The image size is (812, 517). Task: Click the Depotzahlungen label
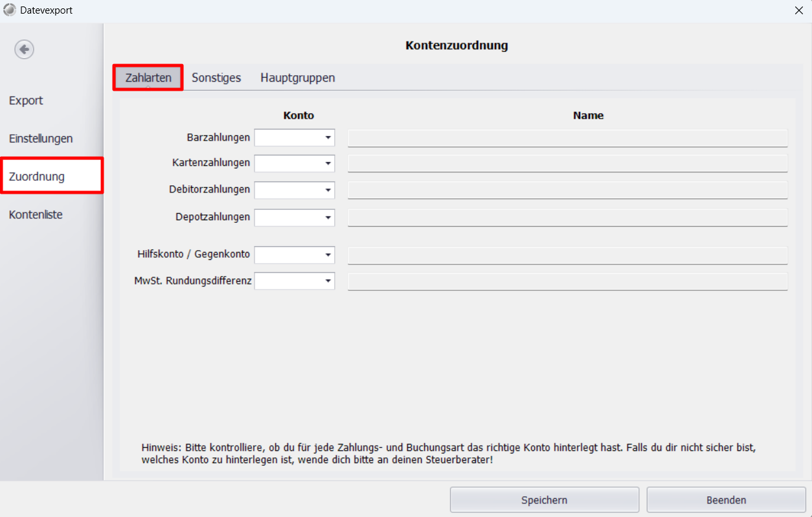pyautogui.click(x=212, y=217)
